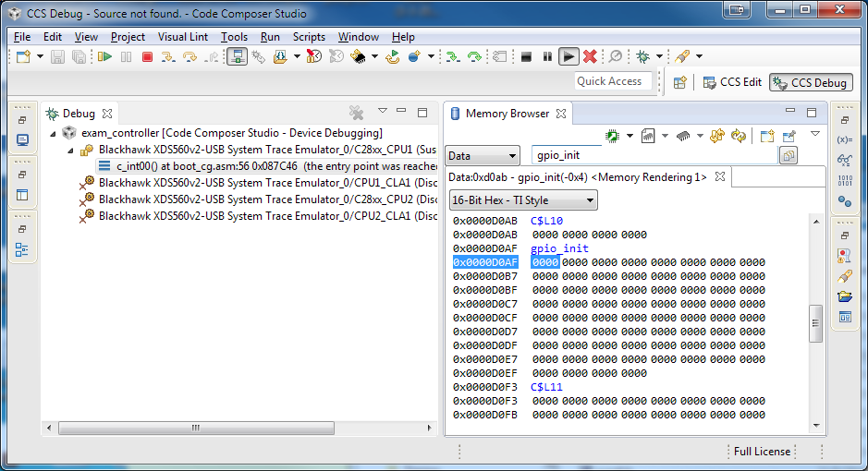The image size is (868, 471).
Task: Open the File menu
Action: coord(22,37)
